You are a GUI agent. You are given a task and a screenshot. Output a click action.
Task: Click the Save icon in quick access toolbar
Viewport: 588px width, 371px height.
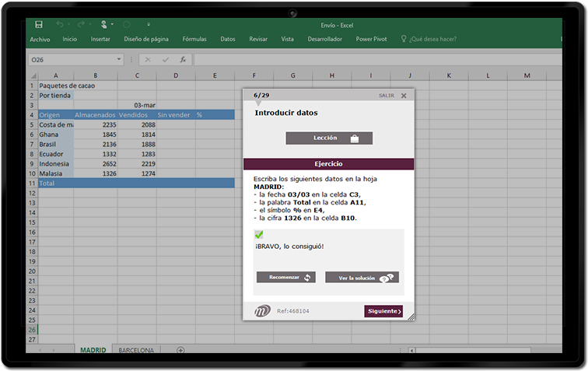[39, 25]
